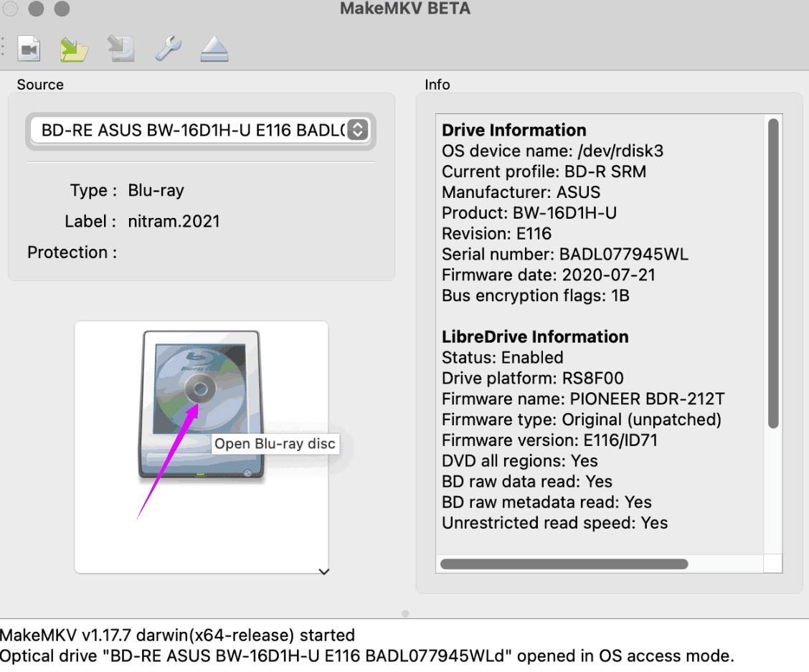Viewport: 809px width, 672px height.
Task: Click the horizontal scrollbar in the Info panel
Action: (x=564, y=564)
